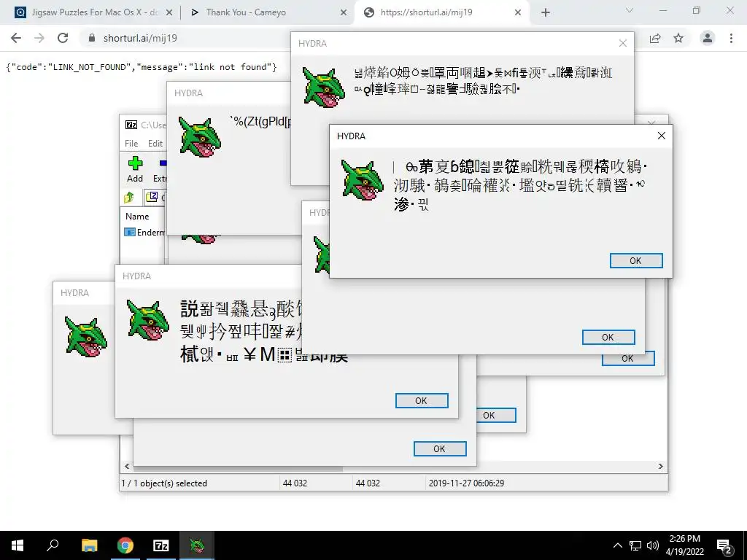Open Windows taskbar search

53,545
